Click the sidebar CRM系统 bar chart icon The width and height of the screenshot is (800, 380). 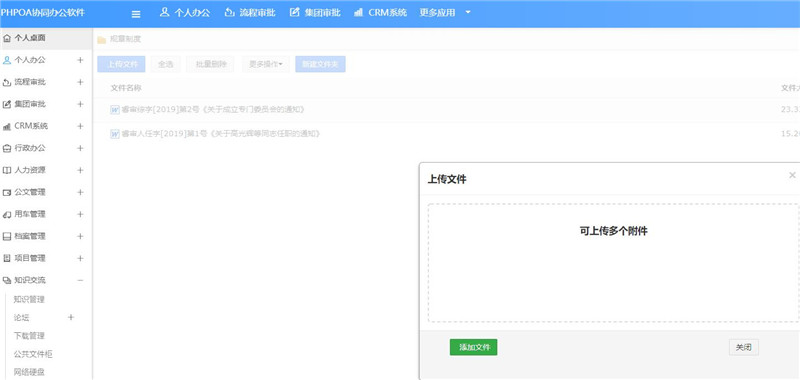coord(7,126)
